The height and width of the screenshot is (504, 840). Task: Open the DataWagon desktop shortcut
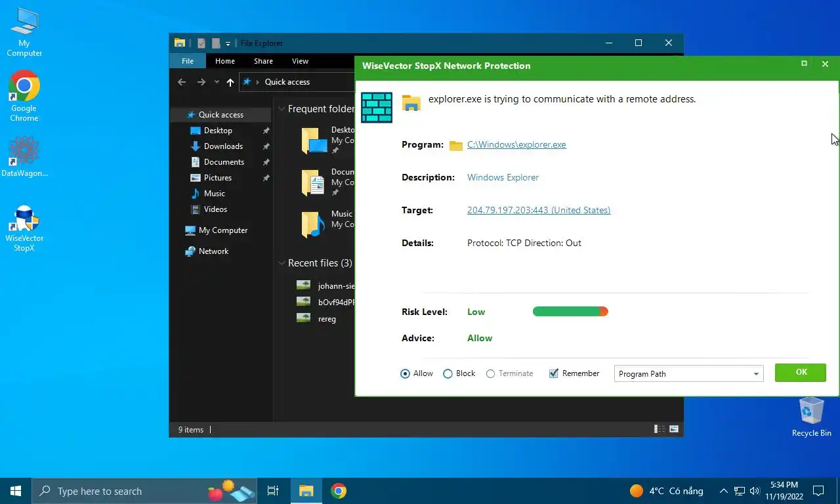[x=24, y=157]
